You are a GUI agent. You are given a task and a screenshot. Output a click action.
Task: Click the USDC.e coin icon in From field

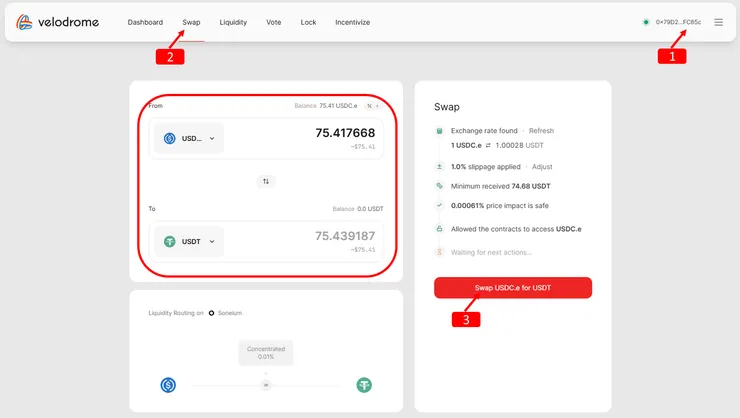169,138
